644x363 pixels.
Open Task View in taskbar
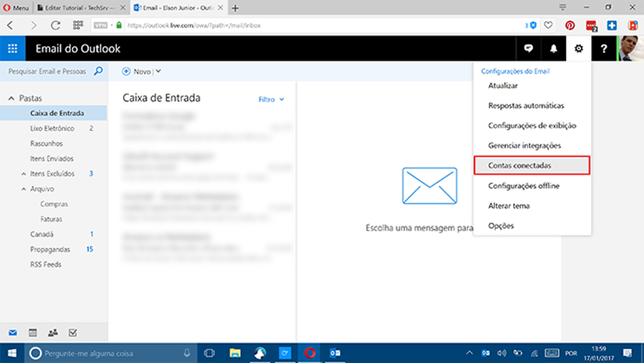[209, 353]
